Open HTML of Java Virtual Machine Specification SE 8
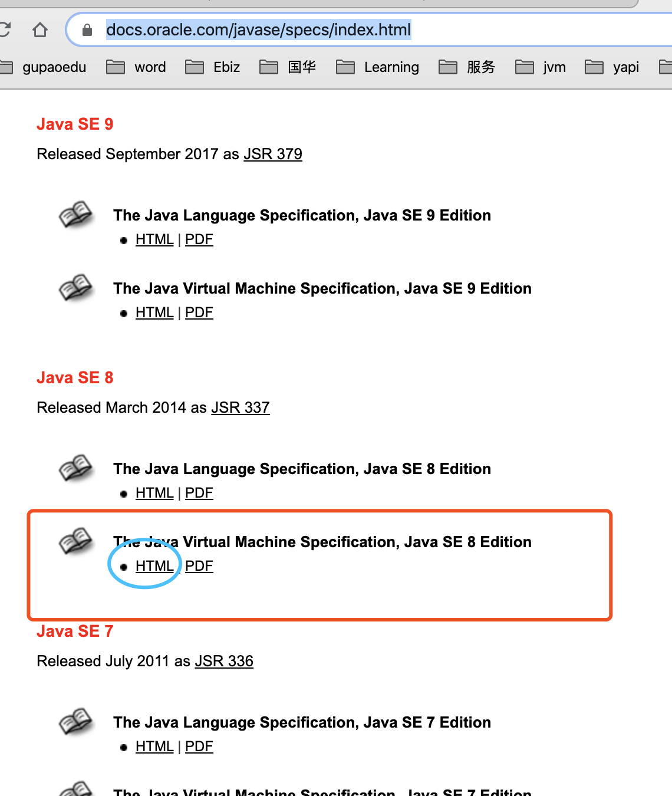 [154, 566]
